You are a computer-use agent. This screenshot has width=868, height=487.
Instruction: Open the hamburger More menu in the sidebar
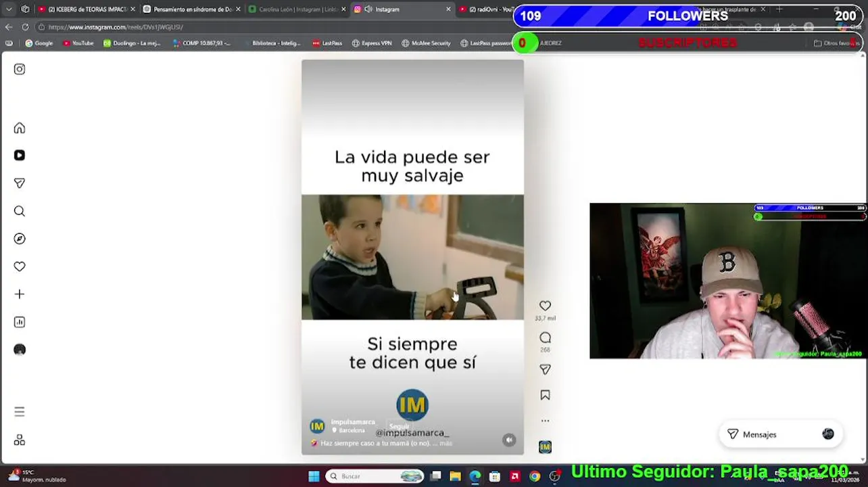[x=20, y=412]
